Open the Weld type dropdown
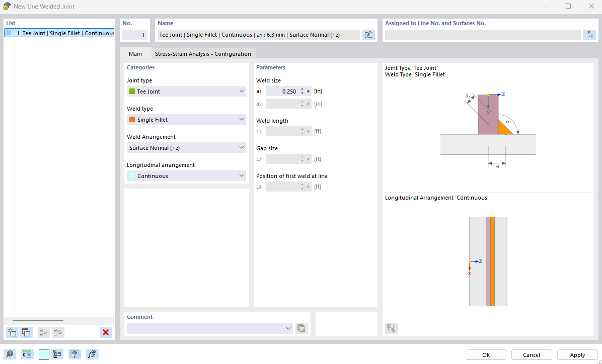Image resolution: width=602 pixels, height=364 pixels. (x=187, y=120)
